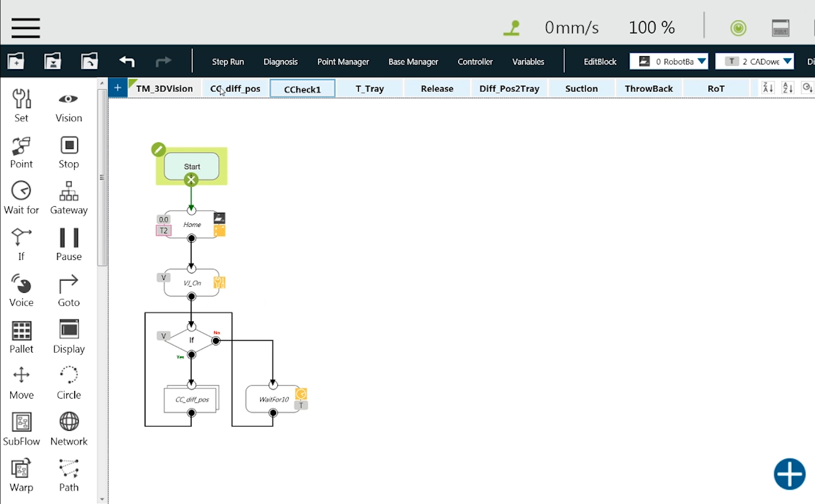815x504 pixels.
Task: Open the hamburger main menu
Action: [26, 28]
